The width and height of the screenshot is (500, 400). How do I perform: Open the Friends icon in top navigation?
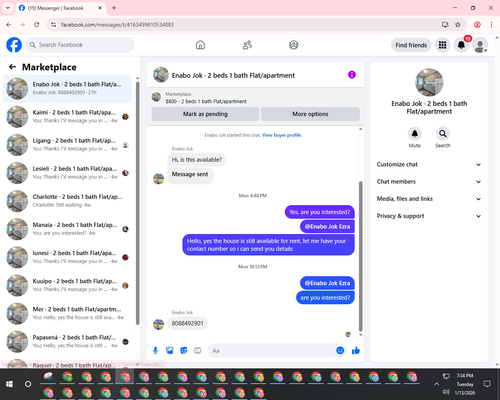coord(247,45)
